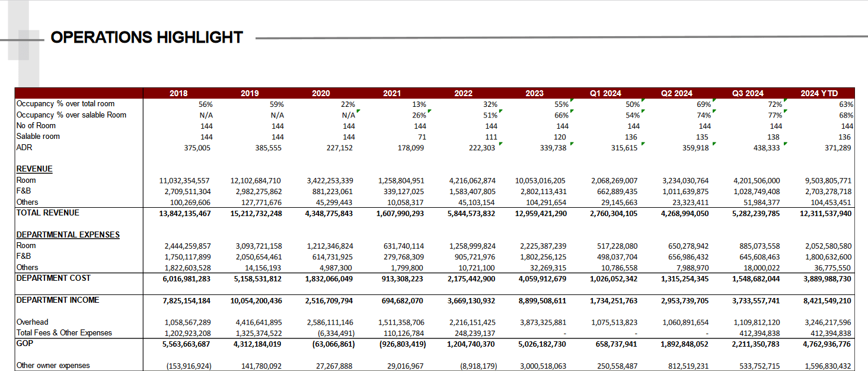This screenshot has width=868, height=371.
Task: Select the 2019 total revenue value 15,212,732,248
Action: pyautogui.click(x=256, y=213)
